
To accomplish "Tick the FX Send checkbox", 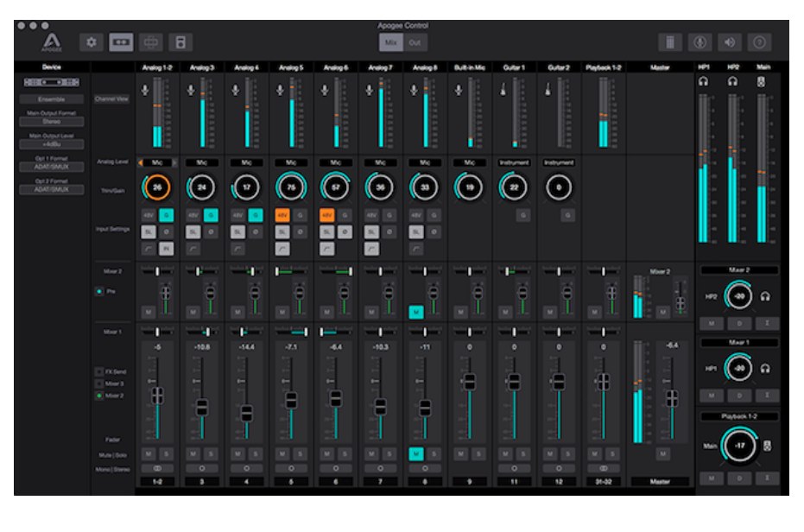I will pos(99,371).
